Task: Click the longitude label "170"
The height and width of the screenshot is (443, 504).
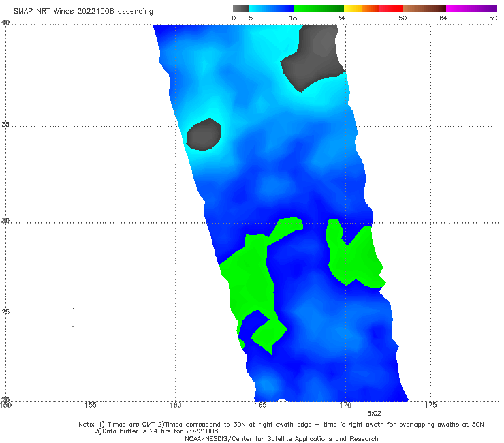Action: (x=345, y=405)
